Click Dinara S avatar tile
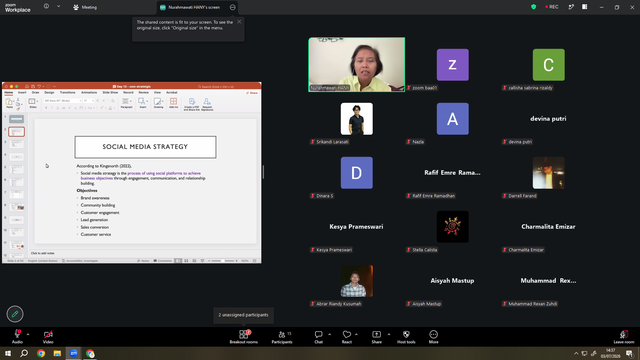Viewport: 640px width, 360px height. 357,173
